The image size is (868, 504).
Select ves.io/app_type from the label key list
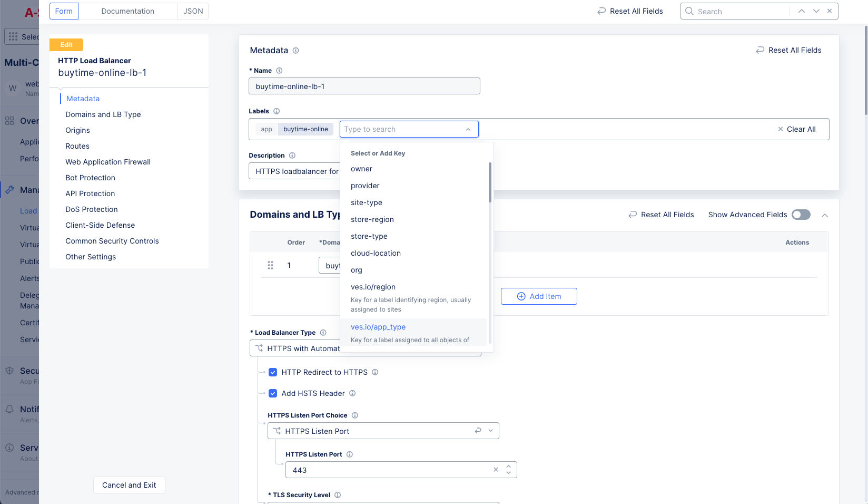378,327
